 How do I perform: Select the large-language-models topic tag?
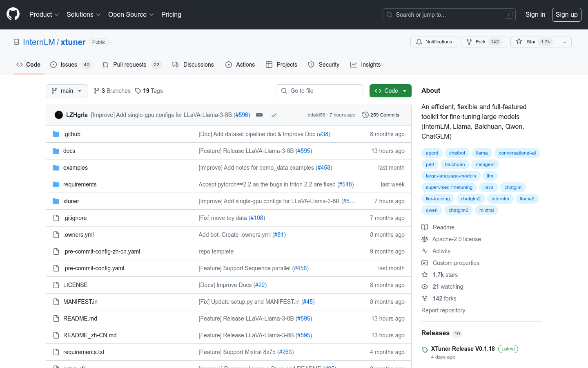(x=451, y=176)
